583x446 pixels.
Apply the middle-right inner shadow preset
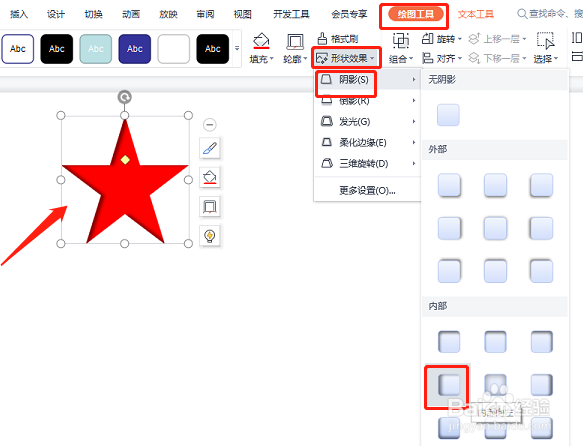[x=541, y=385]
